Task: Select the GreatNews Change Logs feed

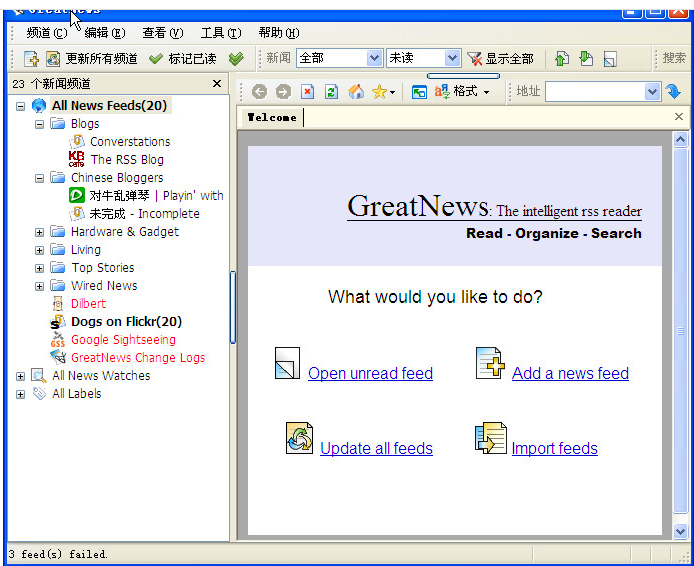Action: click(138, 358)
